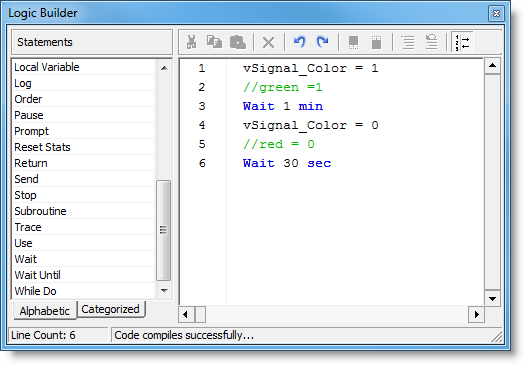Click the Copy icon in toolbar

(214, 42)
